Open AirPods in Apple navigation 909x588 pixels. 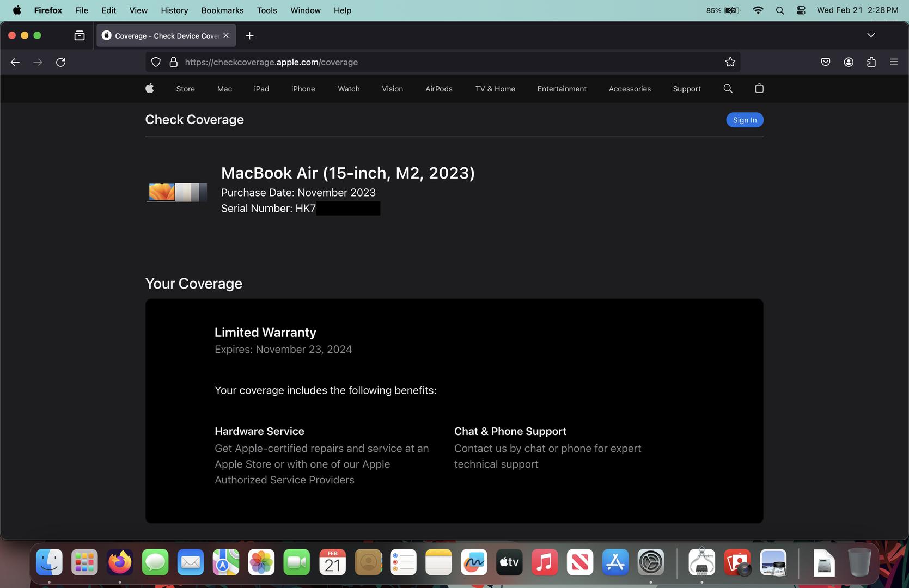click(x=438, y=89)
